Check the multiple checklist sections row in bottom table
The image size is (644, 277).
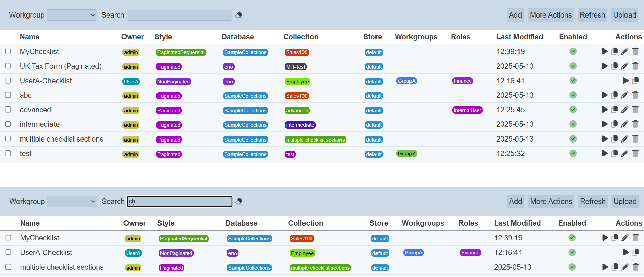click(x=8, y=267)
